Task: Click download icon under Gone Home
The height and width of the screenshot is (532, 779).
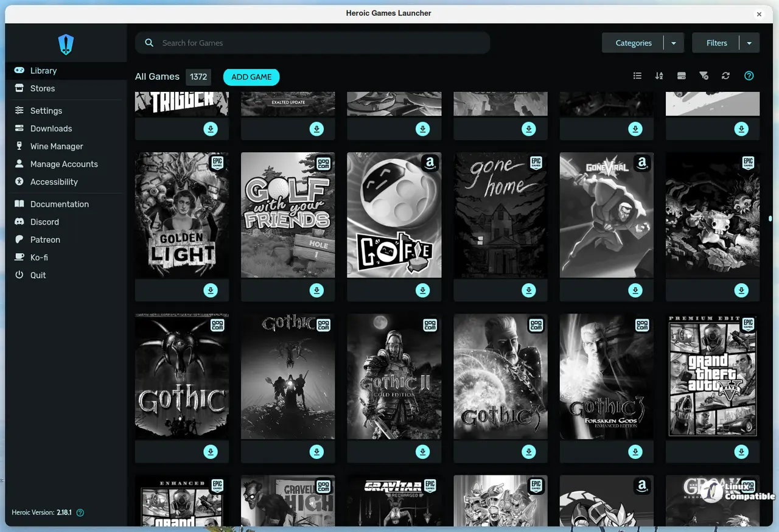Action: [529, 290]
